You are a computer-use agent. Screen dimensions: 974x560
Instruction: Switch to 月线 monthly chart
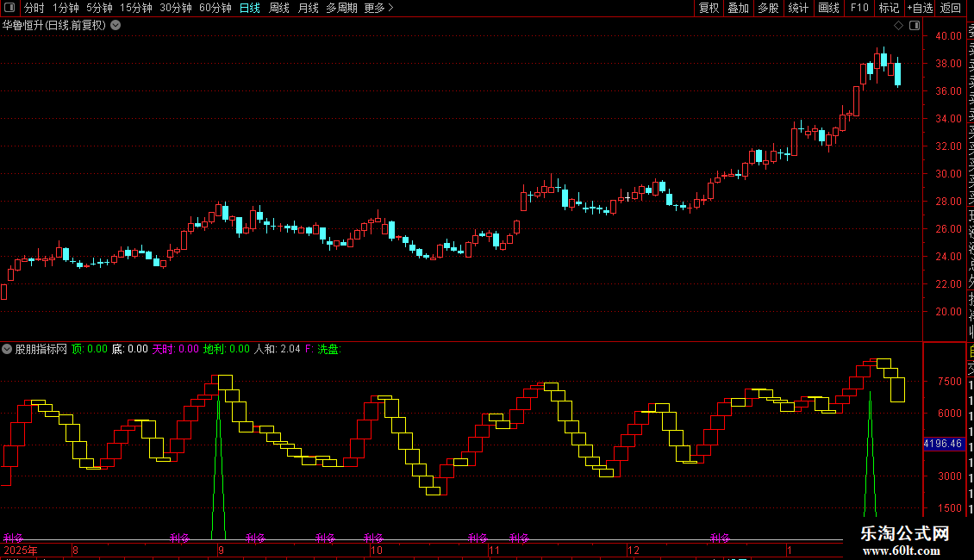pyautogui.click(x=308, y=8)
